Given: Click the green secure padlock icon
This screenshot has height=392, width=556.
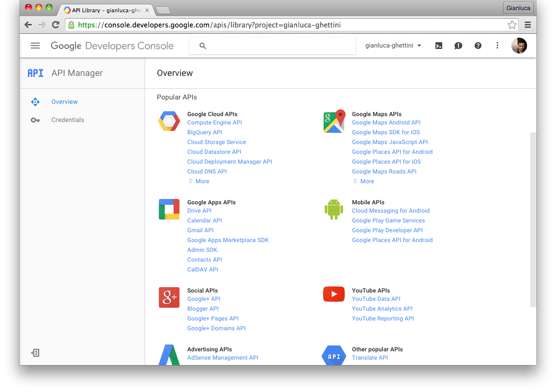Looking at the screenshot, I should 71,25.
